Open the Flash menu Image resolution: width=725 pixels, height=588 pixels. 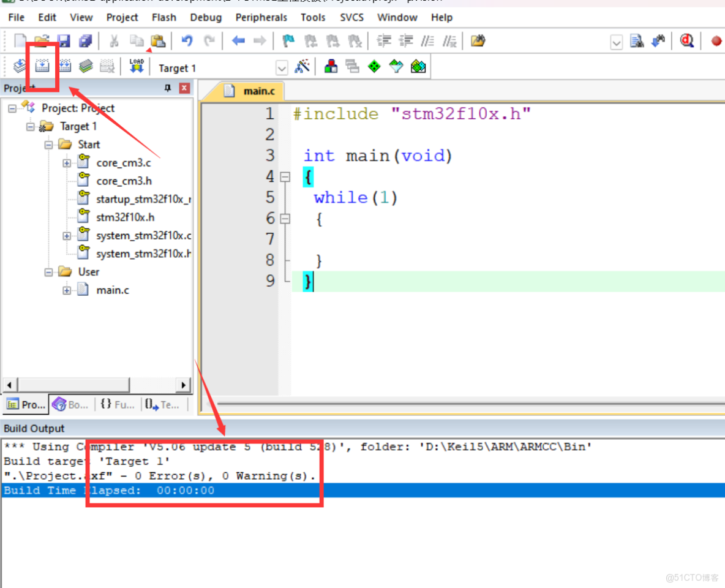[163, 17]
